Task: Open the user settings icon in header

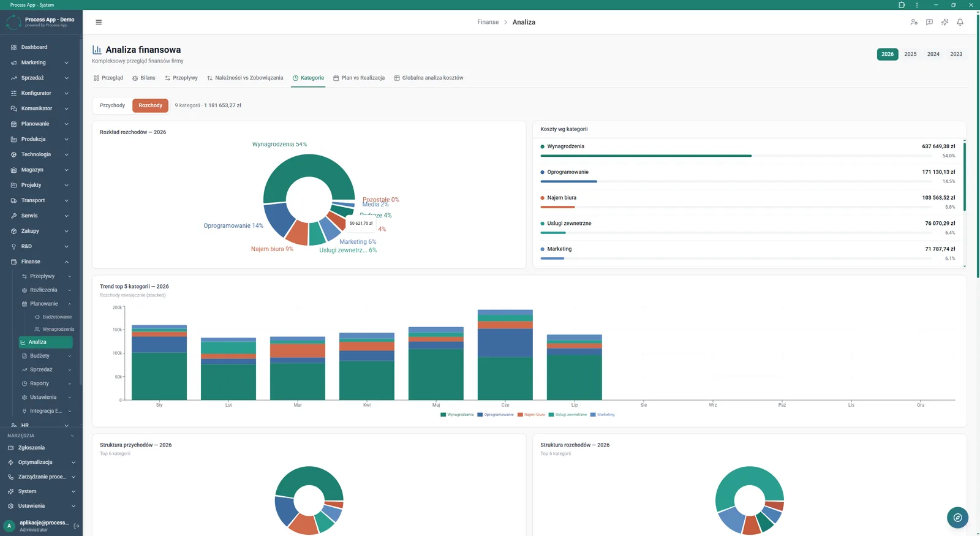Action: pyautogui.click(x=914, y=22)
